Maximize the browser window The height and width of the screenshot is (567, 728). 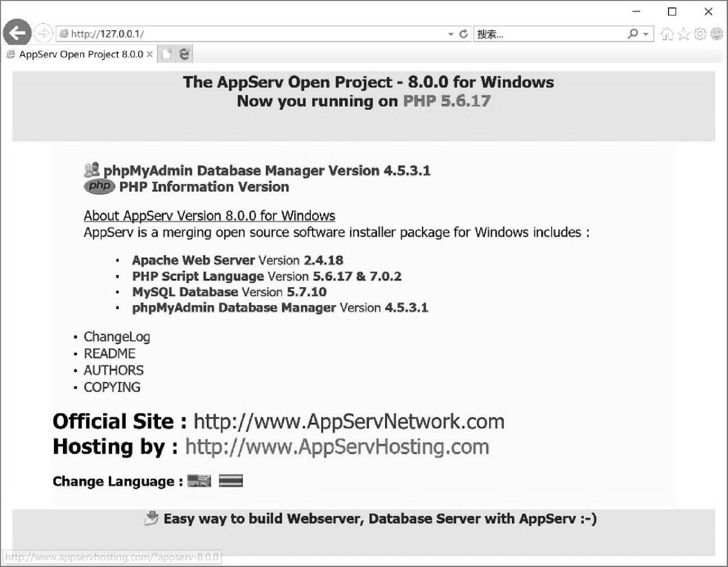672,11
